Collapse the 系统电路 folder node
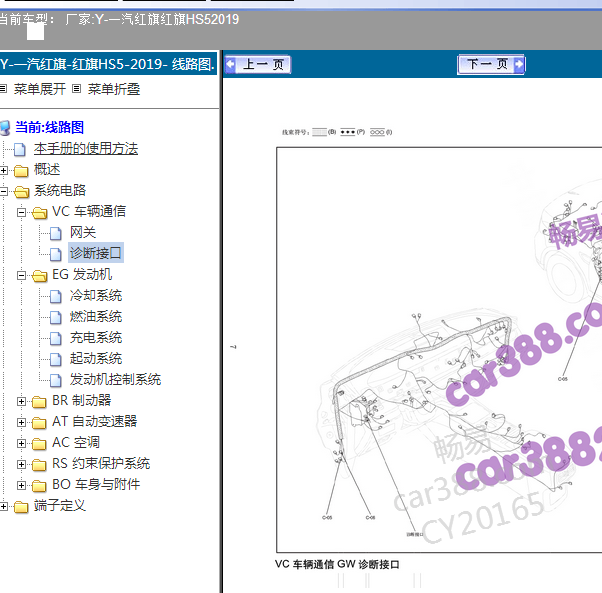The image size is (602, 593). (3, 192)
